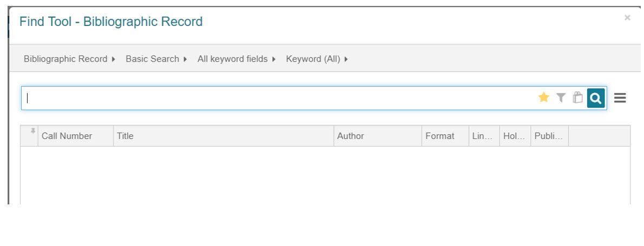644x246 pixels.
Task: Open the Keyword (All) dropdown
Action: click(317, 59)
